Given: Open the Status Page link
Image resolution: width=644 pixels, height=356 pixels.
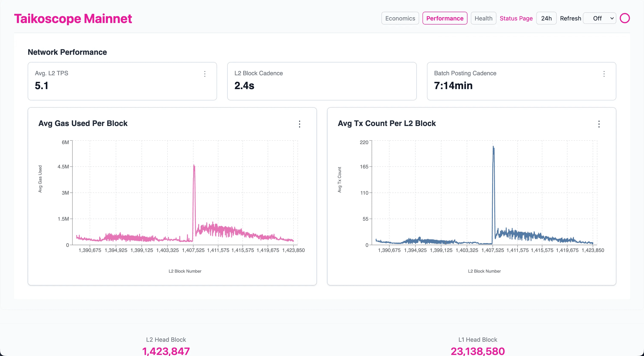Looking at the screenshot, I should (x=516, y=18).
